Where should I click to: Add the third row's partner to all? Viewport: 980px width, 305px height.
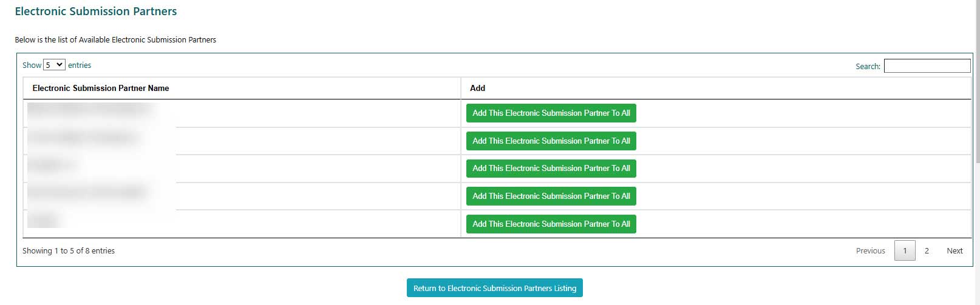coord(551,169)
